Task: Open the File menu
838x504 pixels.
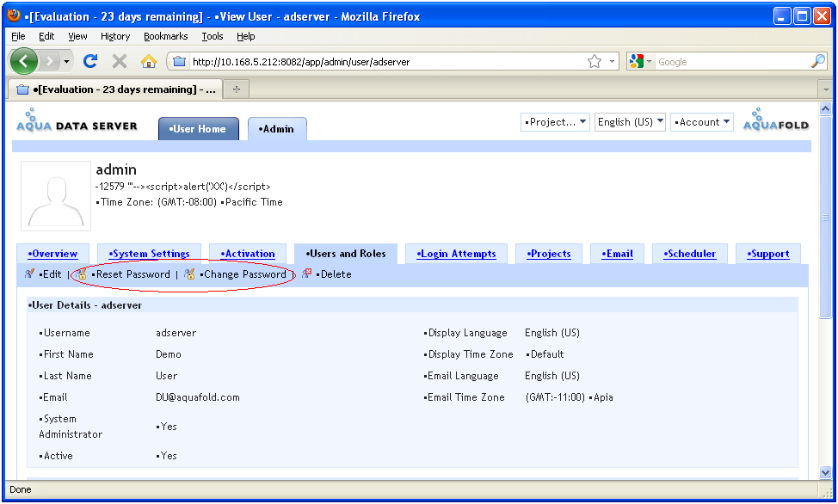Action: point(18,36)
